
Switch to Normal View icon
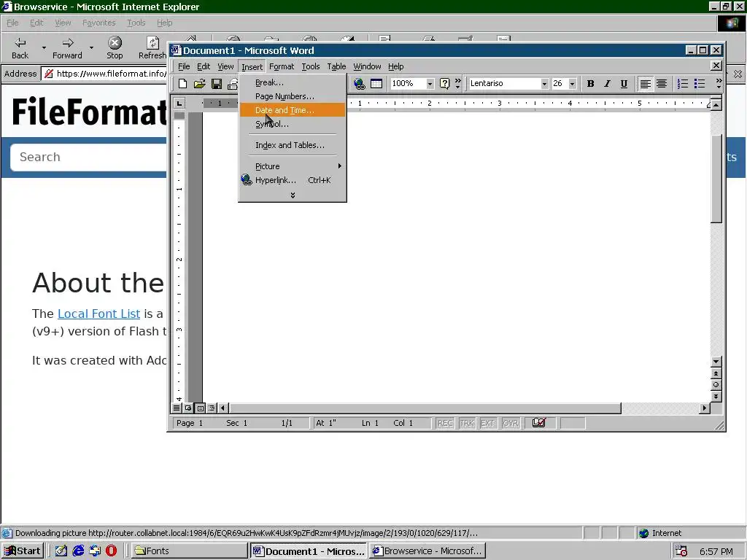coord(177,408)
